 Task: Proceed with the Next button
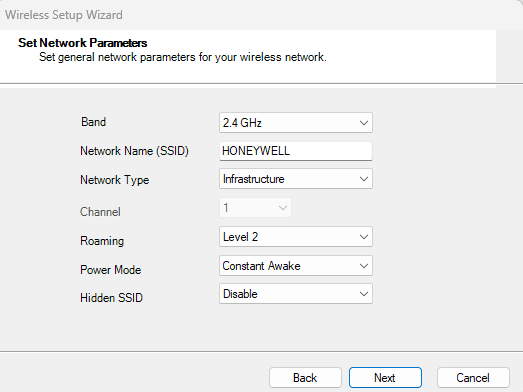385,378
